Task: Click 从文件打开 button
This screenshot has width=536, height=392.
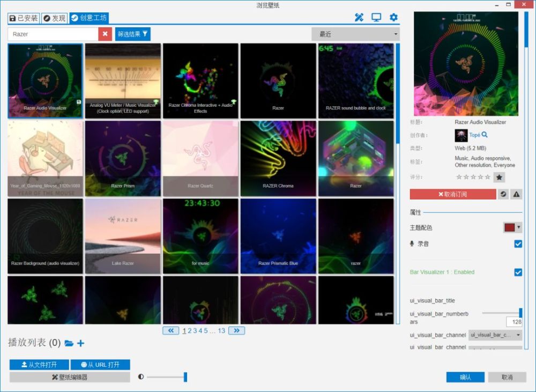Action: coord(39,365)
